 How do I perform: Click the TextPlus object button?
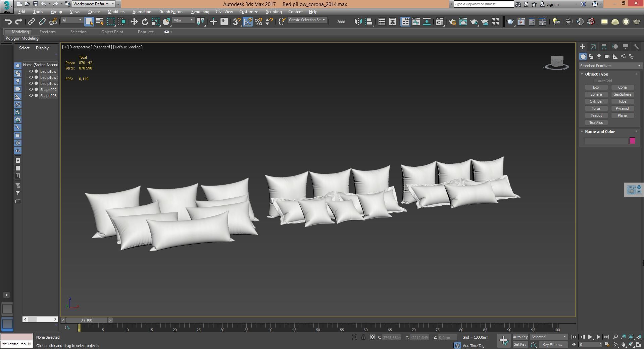click(596, 122)
